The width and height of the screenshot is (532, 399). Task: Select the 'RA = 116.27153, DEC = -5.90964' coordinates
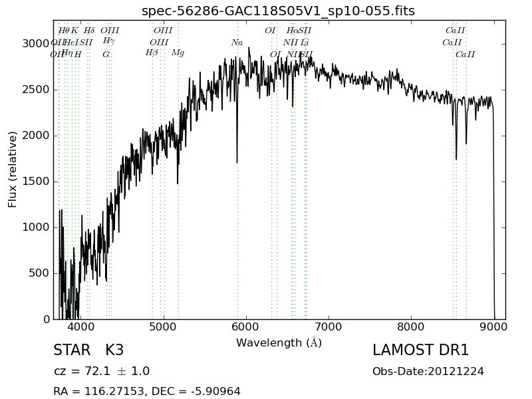147,391
